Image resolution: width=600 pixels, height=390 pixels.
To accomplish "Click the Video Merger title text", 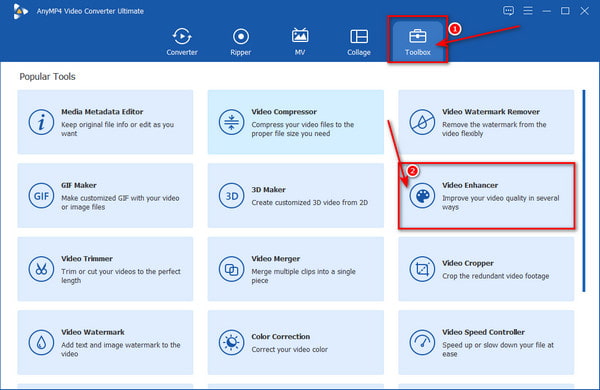I will coord(276,259).
